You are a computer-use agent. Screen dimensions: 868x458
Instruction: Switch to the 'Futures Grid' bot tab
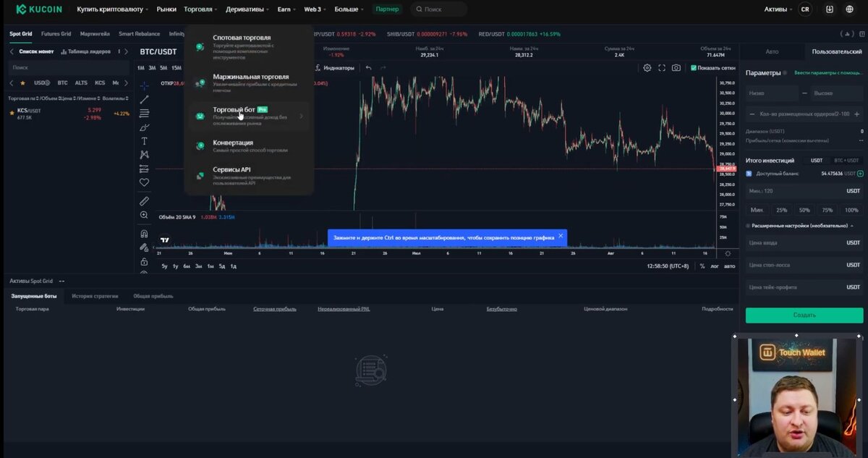56,34
